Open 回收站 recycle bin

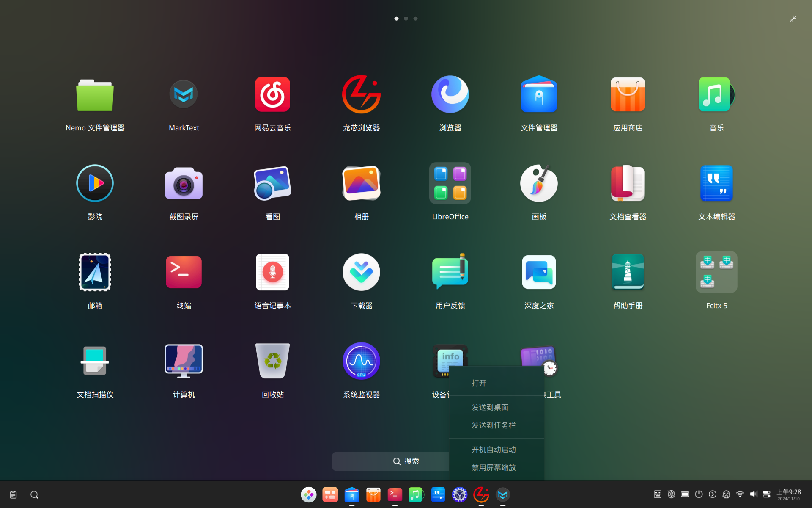[x=272, y=362]
